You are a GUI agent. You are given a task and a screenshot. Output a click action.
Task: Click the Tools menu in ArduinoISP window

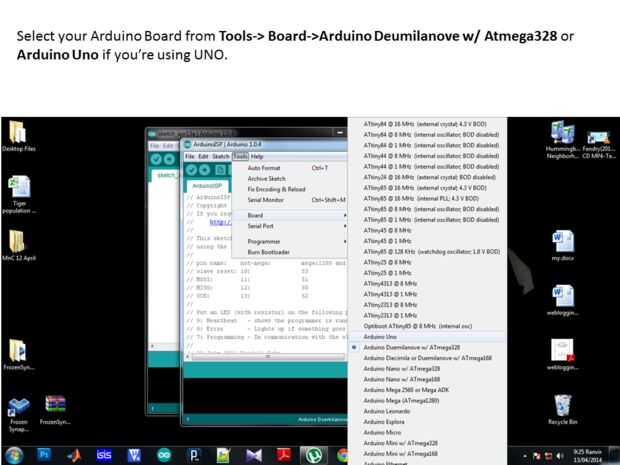click(240, 157)
